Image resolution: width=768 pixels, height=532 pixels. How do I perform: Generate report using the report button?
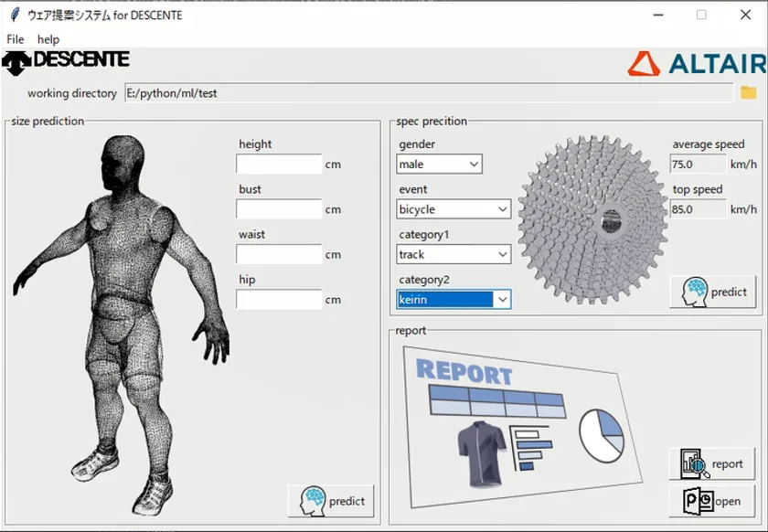pyautogui.click(x=712, y=463)
